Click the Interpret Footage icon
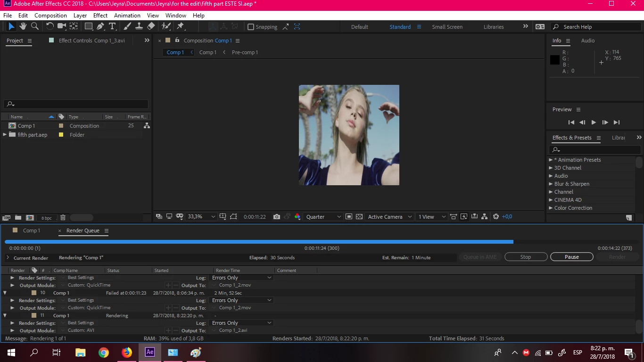This screenshot has width=644, height=362. click(6, 218)
